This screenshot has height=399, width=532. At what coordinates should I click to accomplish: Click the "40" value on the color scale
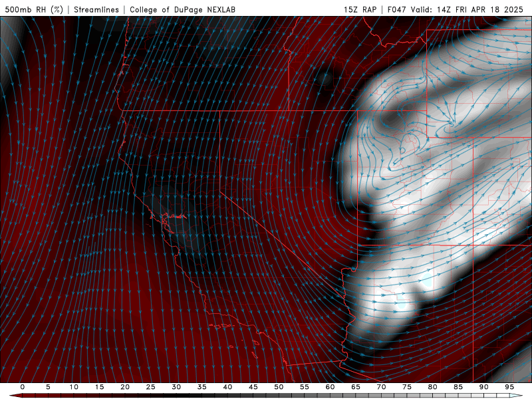pyautogui.click(x=227, y=387)
